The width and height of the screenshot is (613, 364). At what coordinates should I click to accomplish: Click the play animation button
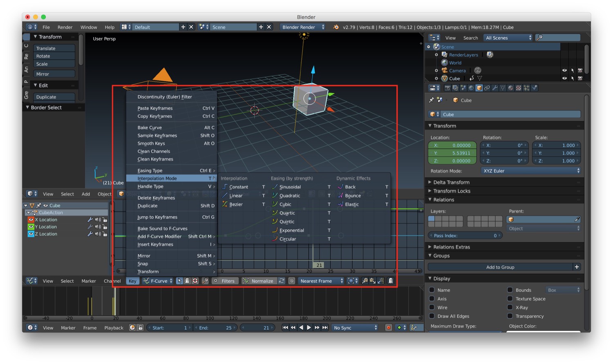[x=309, y=328]
